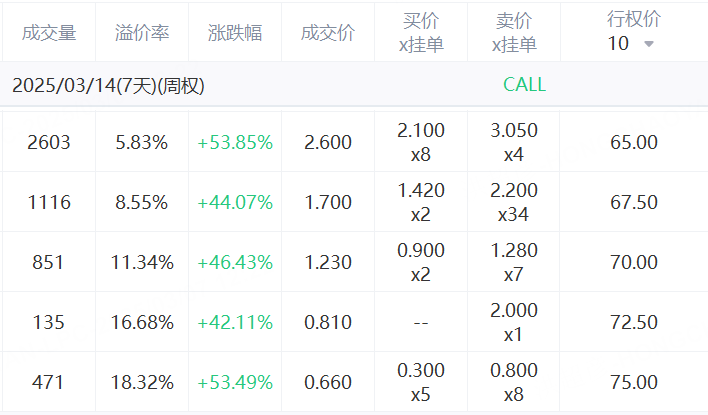Sort by 涨跌幅 column header
This screenshot has height=415, width=708.
[235, 33]
